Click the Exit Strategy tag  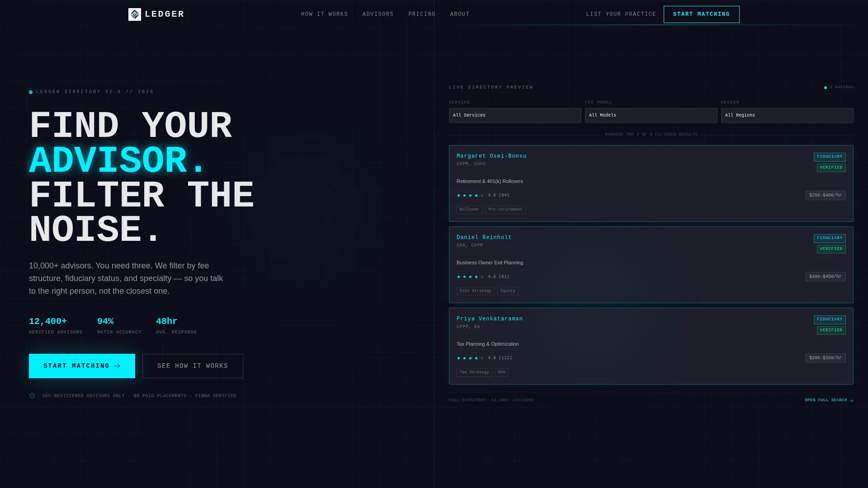(x=476, y=291)
